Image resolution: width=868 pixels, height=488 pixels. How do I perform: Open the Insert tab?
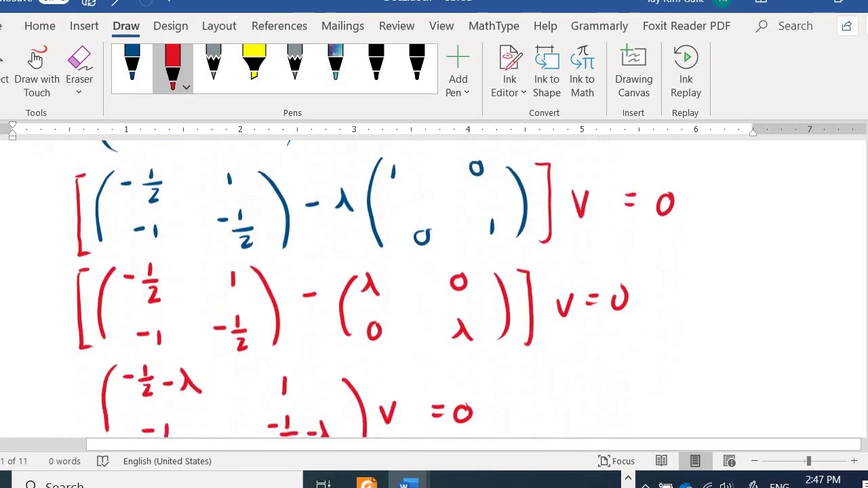[84, 26]
